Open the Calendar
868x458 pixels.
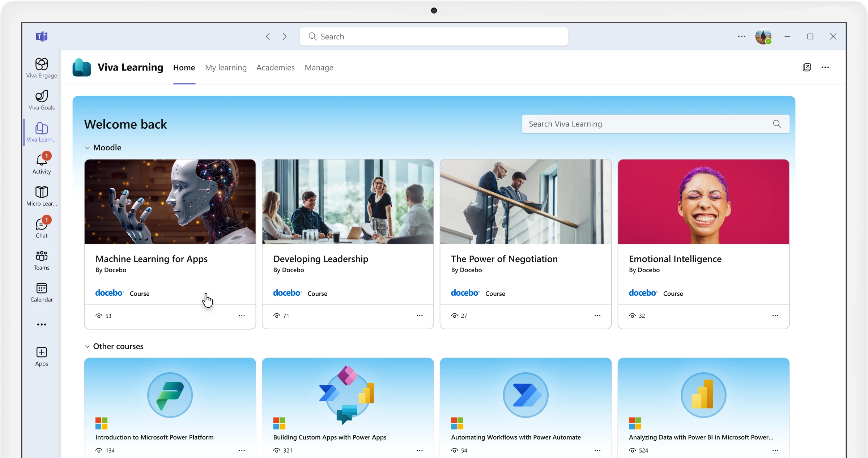(42, 292)
